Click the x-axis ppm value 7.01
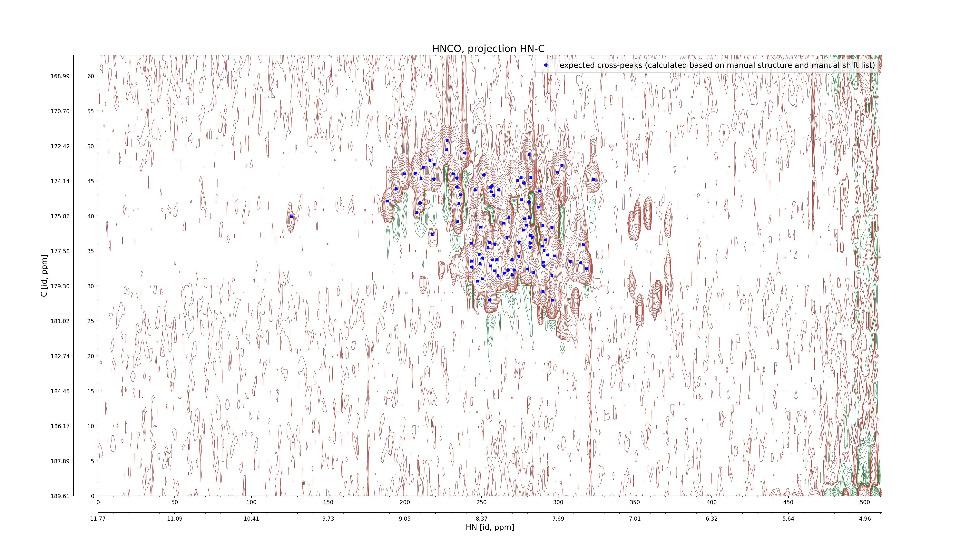 (635, 519)
